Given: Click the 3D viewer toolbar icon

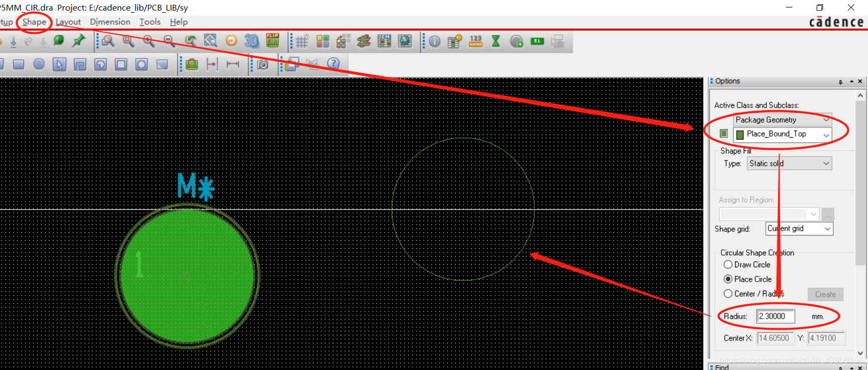Looking at the screenshot, I should pos(251,41).
